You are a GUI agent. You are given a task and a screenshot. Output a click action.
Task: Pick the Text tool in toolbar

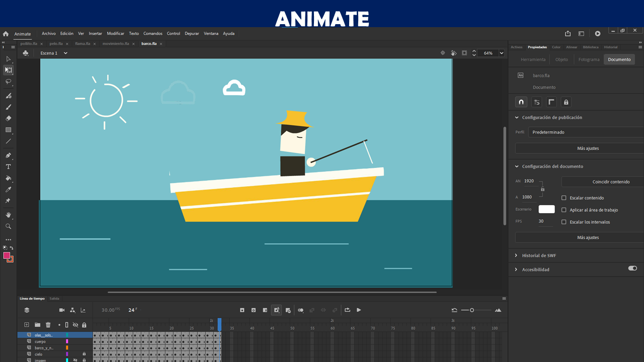[8, 166]
